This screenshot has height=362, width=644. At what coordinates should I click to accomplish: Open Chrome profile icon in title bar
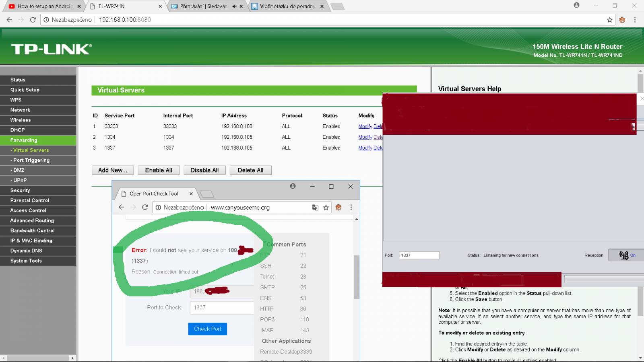pos(576,5)
